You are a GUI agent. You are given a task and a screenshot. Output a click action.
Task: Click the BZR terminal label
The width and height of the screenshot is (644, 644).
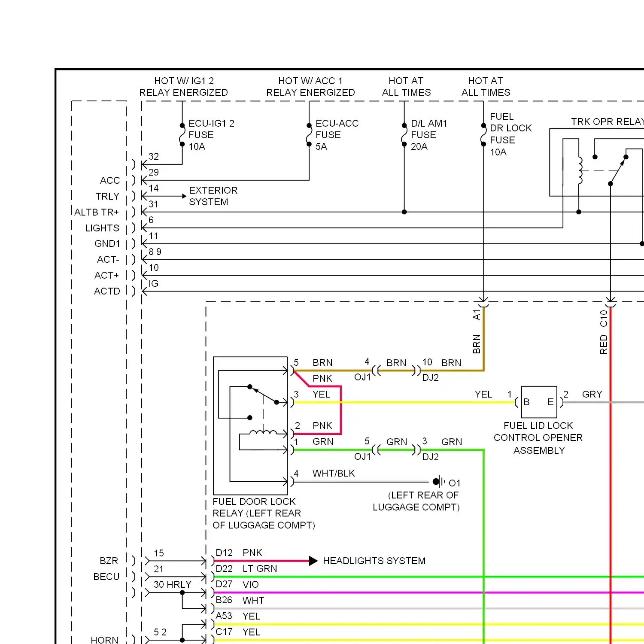(x=109, y=561)
